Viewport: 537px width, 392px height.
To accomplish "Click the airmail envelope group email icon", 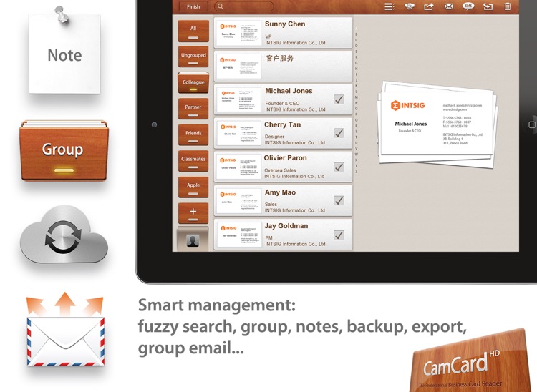I will tap(65, 330).
